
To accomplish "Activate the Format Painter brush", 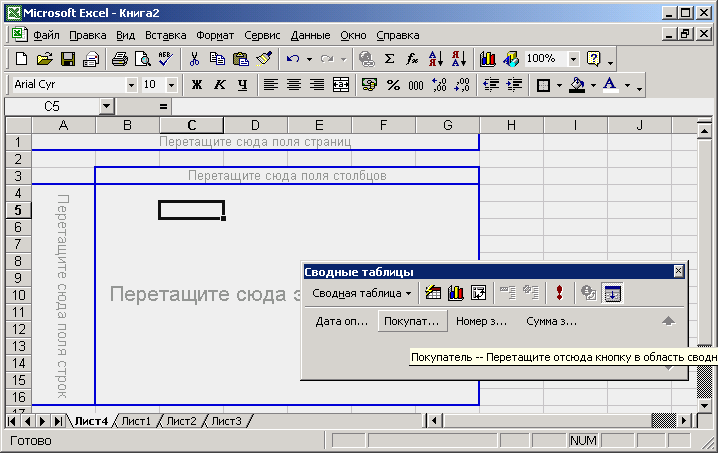I will [x=264, y=59].
